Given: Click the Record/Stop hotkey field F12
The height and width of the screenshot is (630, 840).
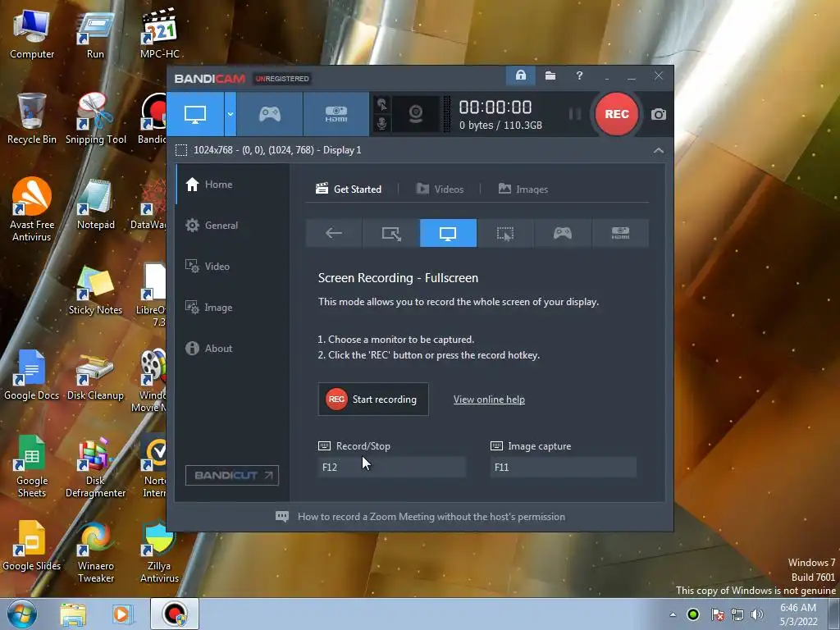Looking at the screenshot, I should 391,467.
